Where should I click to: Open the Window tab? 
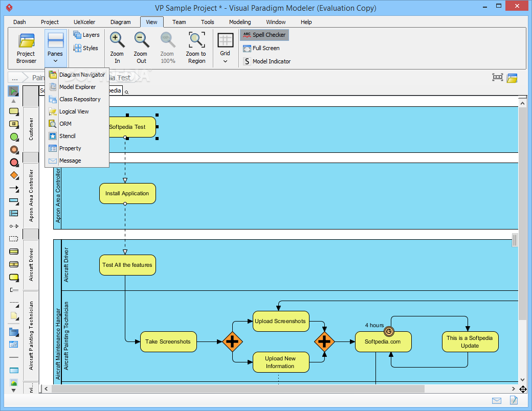coord(276,22)
